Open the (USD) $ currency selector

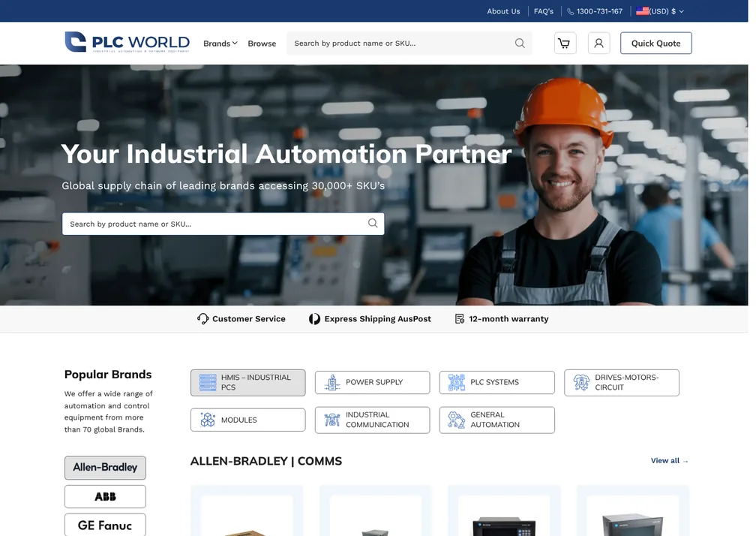click(660, 11)
